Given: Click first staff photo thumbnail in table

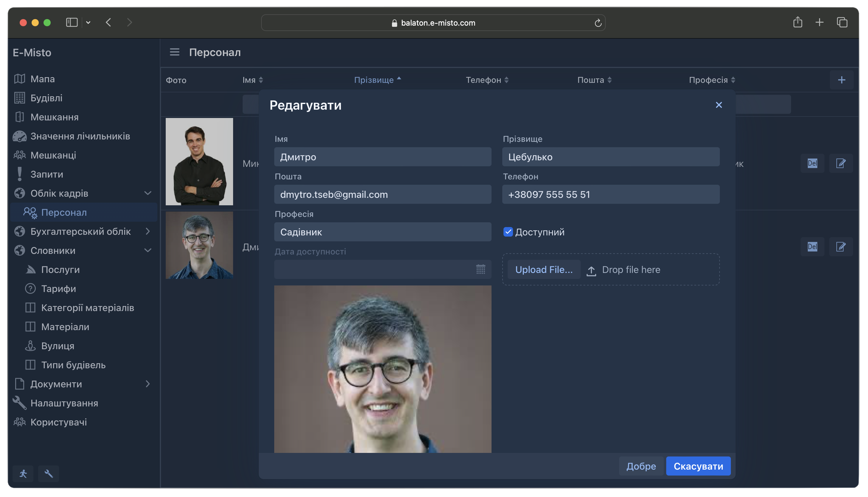Looking at the screenshot, I should click(199, 162).
